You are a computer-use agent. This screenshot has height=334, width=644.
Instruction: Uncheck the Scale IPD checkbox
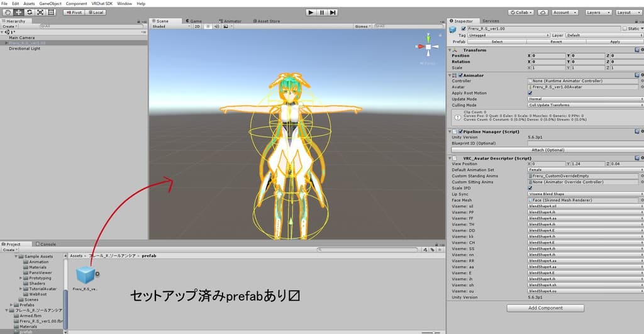coord(530,187)
